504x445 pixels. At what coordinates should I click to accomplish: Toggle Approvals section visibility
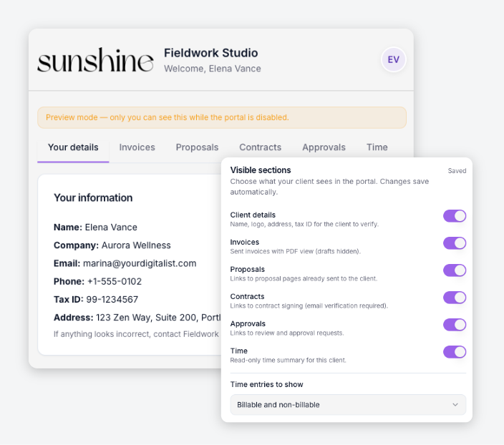tap(455, 325)
